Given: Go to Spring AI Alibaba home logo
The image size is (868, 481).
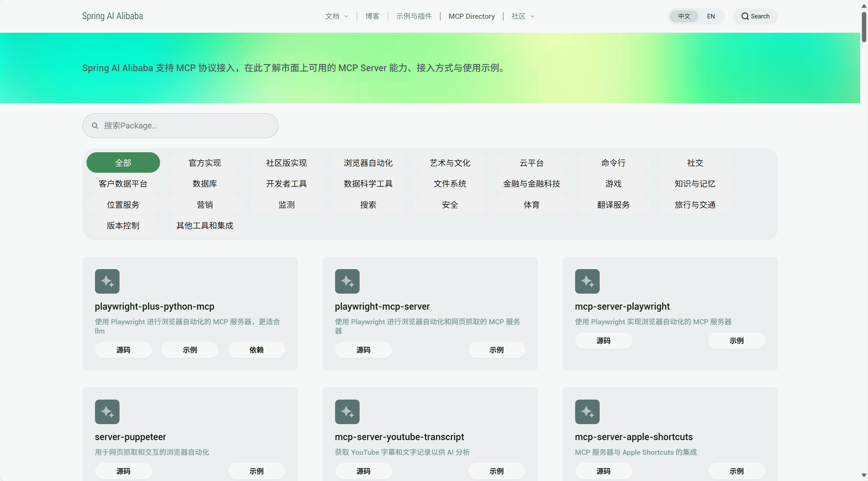Looking at the screenshot, I should (112, 16).
